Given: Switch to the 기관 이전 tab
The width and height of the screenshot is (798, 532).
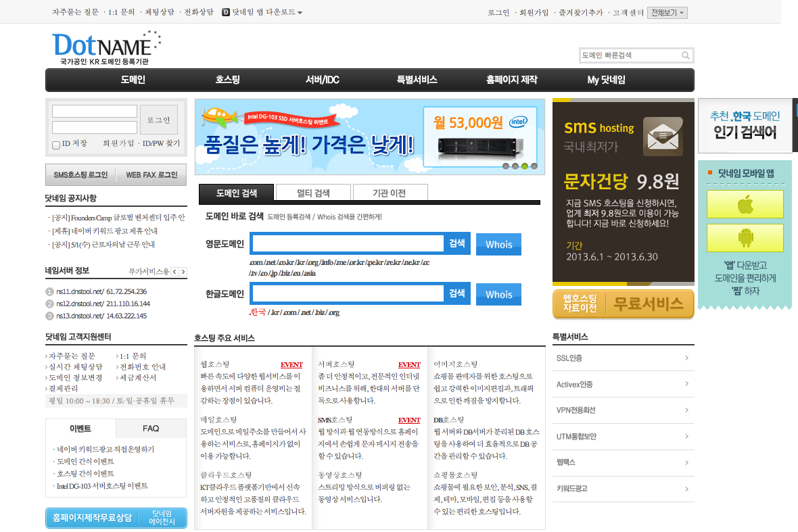Looking at the screenshot, I should click(390, 193).
